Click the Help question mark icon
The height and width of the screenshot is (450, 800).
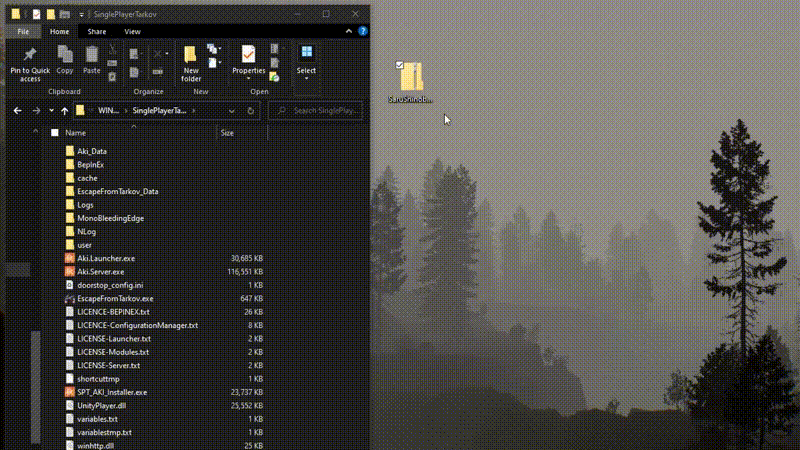(363, 31)
